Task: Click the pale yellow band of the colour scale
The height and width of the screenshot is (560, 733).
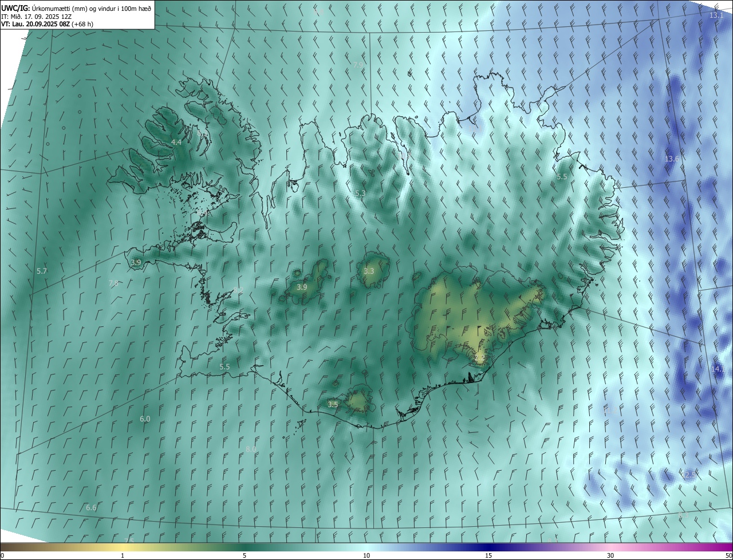Action: pyautogui.click(x=123, y=547)
